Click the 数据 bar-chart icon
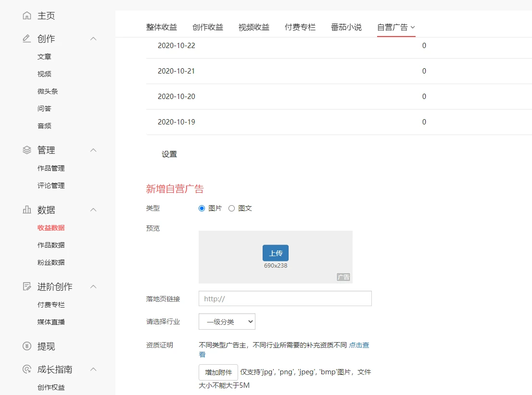The height and width of the screenshot is (395, 532). point(26,210)
